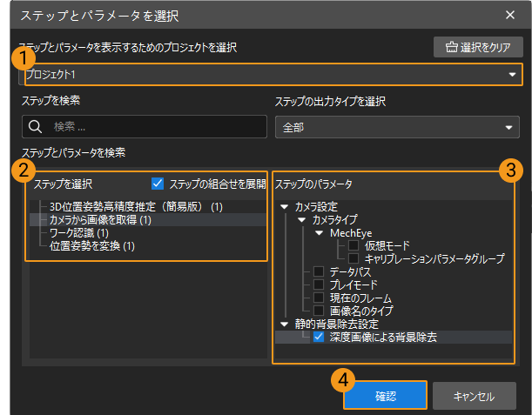Select ワーク認識 step
The image size is (532, 415).
[79, 233]
